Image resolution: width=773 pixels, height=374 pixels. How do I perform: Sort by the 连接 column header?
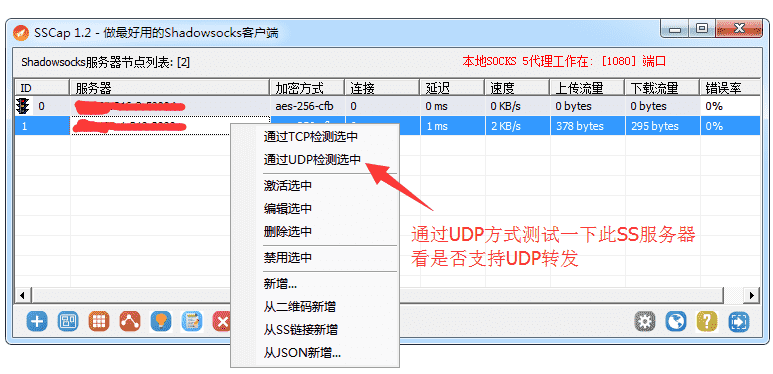pyautogui.click(x=382, y=88)
